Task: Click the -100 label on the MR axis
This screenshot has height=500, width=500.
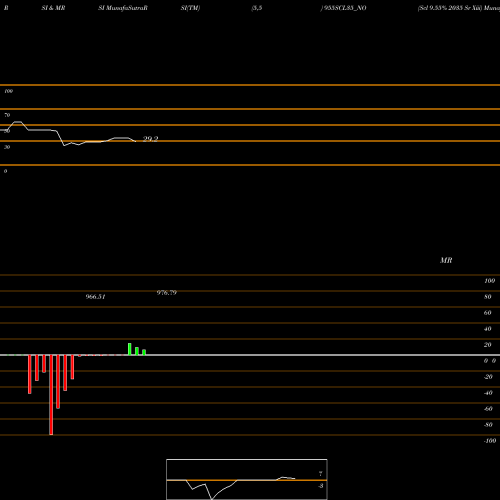Action: coord(490,441)
